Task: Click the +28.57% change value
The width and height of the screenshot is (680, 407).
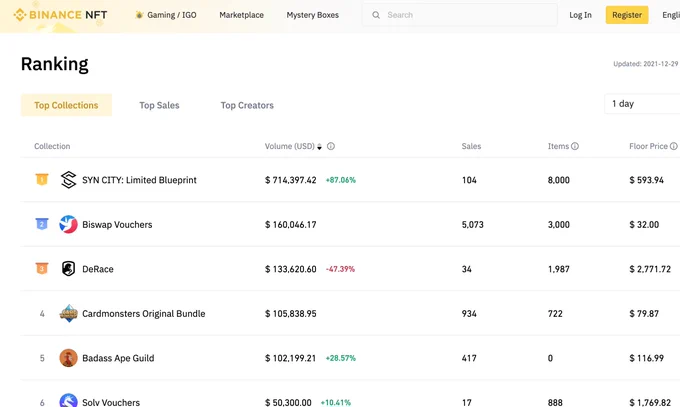Action: (340, 358)
